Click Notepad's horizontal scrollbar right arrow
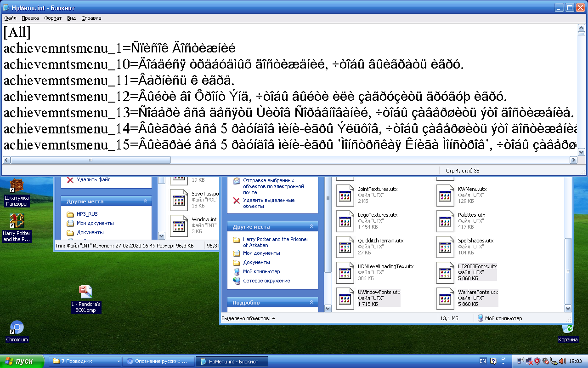588x368 pixels. click(x=574, y=160)
